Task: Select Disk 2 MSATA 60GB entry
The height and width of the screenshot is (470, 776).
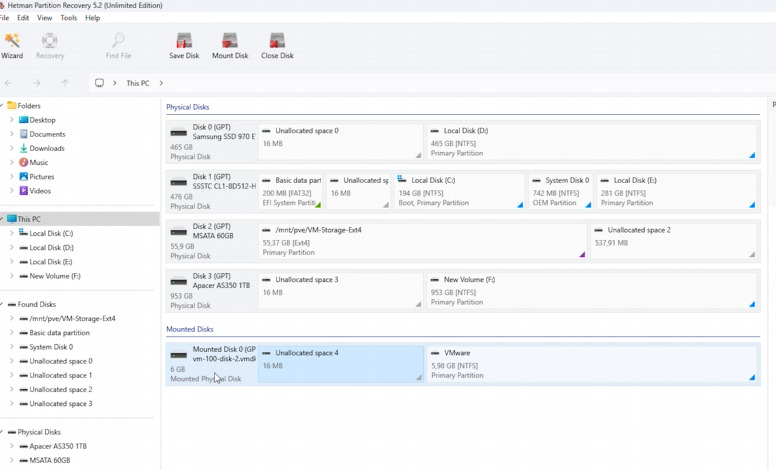Action: 212,241
